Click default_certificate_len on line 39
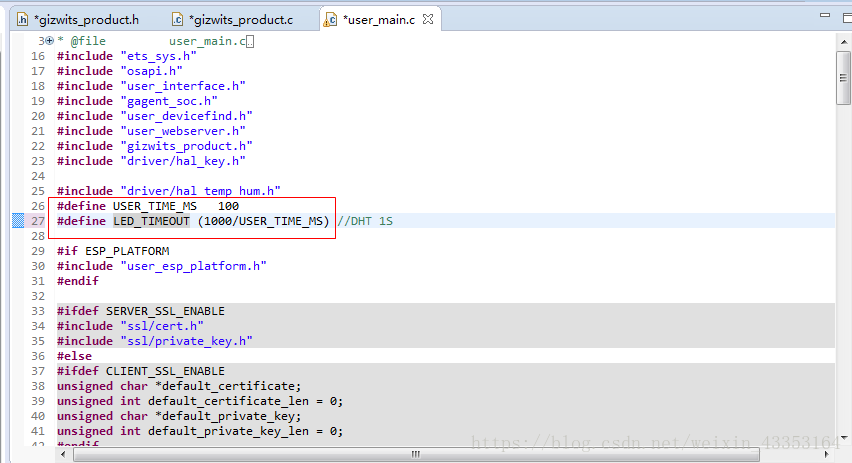The height and width of the screenshot is (463, 852). 228,401
